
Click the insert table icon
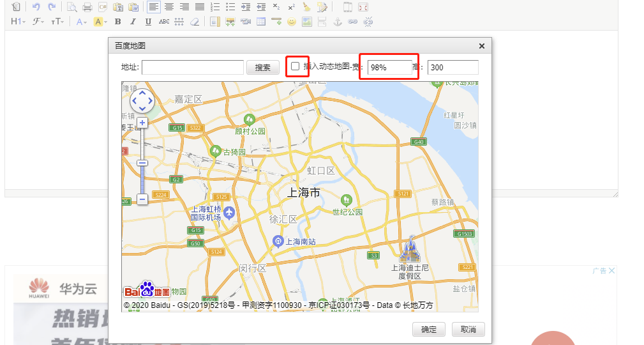click(x=261, y=22)
